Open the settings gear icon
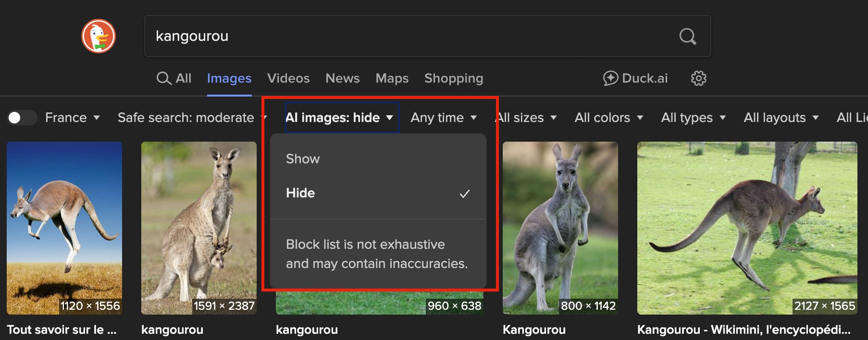868x340 pixels. (699, 78)
